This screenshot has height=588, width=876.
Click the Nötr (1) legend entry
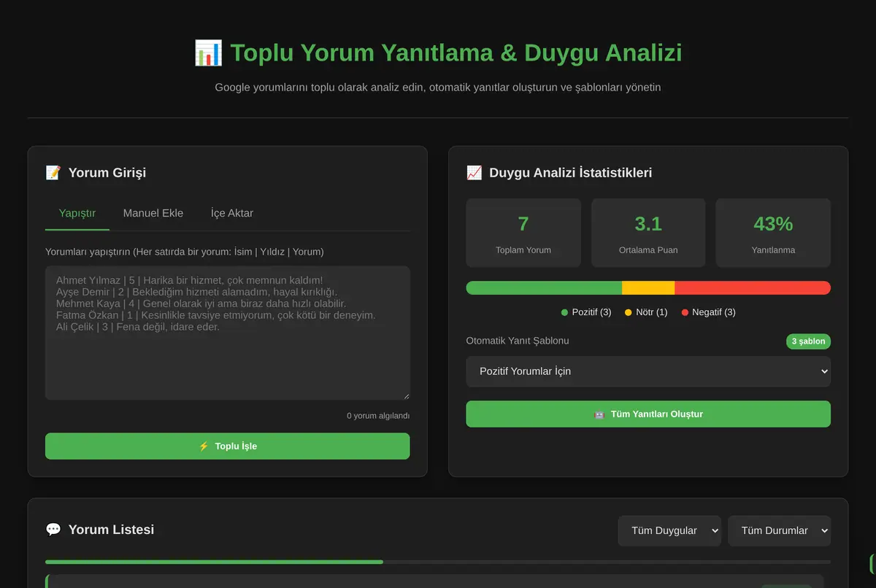click(x=646, y=312)
